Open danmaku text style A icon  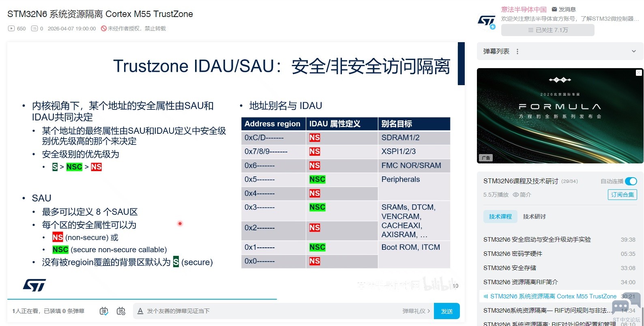point(140,311)
